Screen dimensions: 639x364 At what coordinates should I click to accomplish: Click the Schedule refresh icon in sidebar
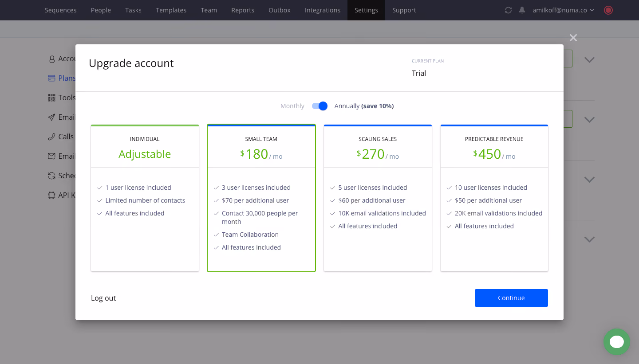[51, 176]
